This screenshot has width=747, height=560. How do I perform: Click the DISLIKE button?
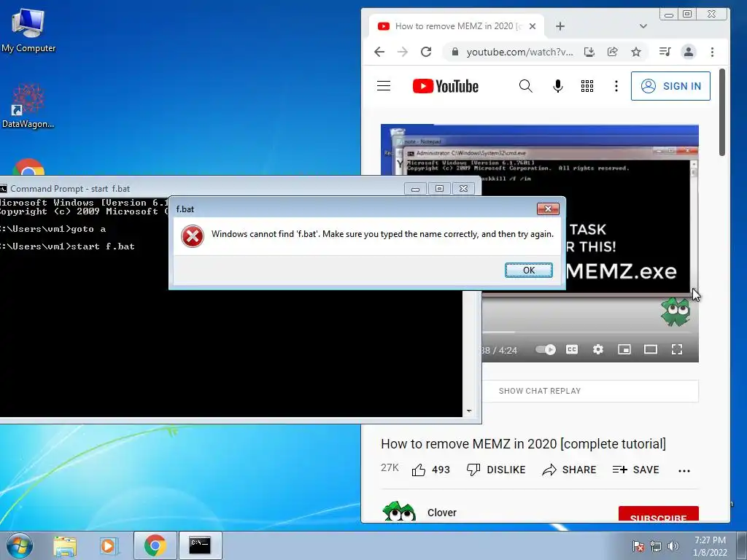(496, 470)
